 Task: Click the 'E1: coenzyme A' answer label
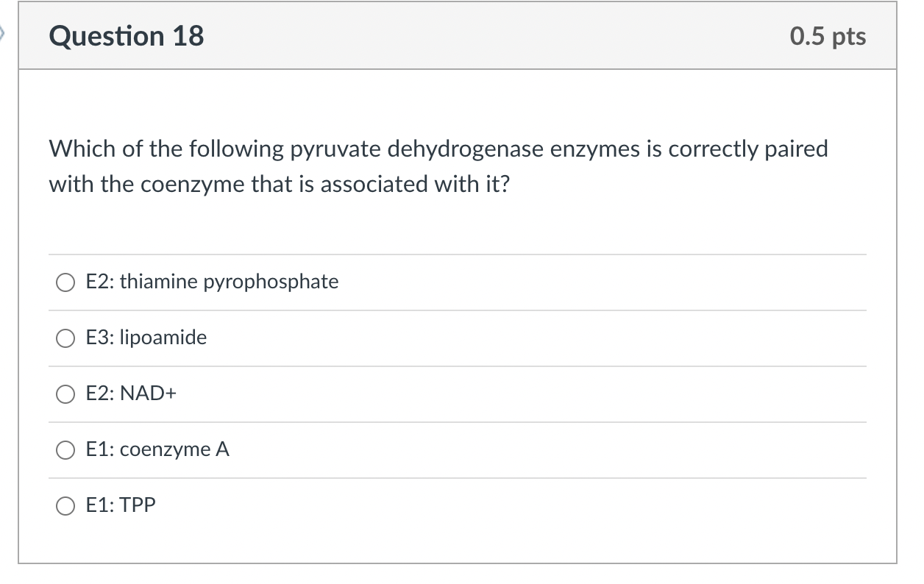157,449
